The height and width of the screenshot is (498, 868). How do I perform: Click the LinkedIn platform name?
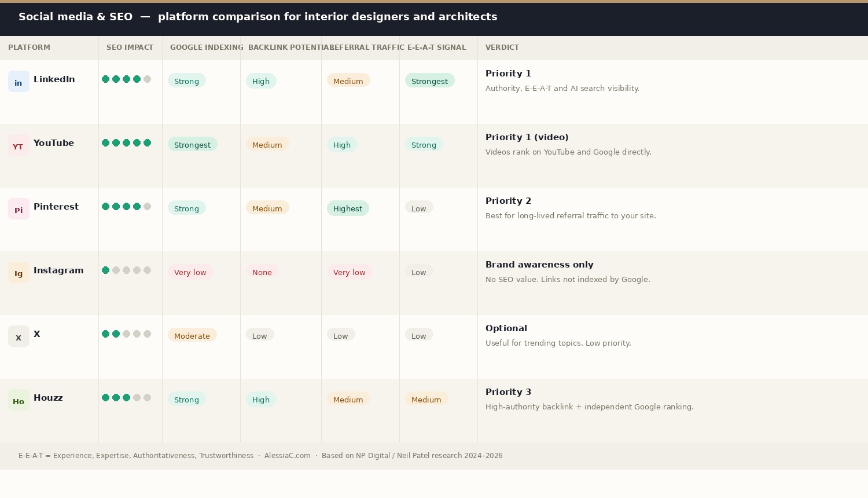click(x=54, y=79)
